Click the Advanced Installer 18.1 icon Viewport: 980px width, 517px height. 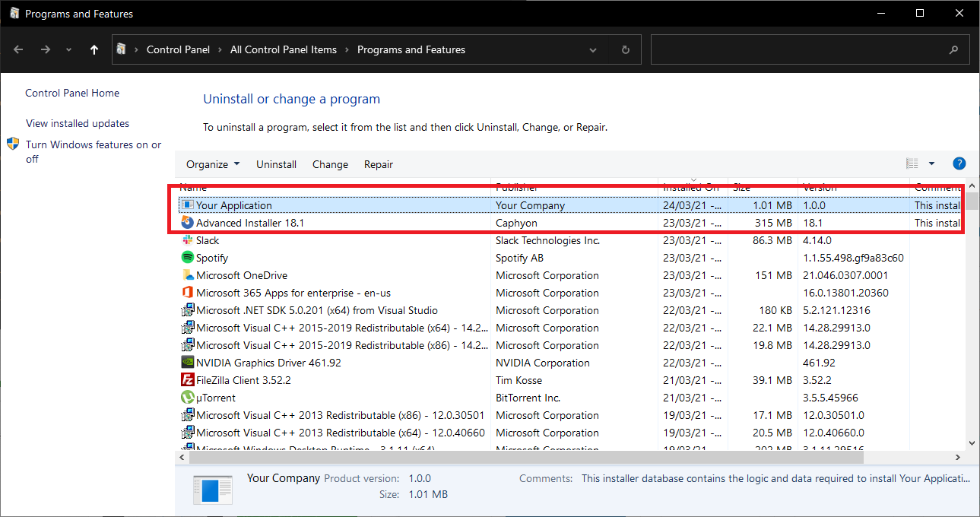[x=187, y=223]
